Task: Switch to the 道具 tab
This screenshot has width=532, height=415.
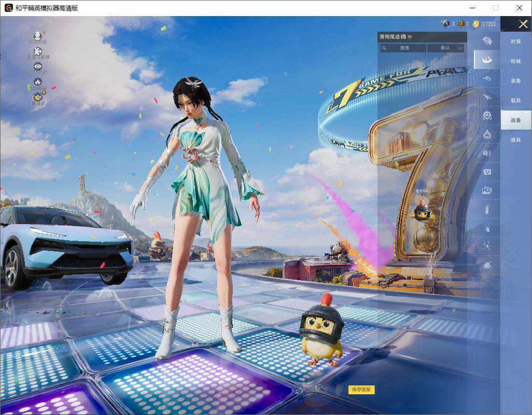Action: point(516,140)
